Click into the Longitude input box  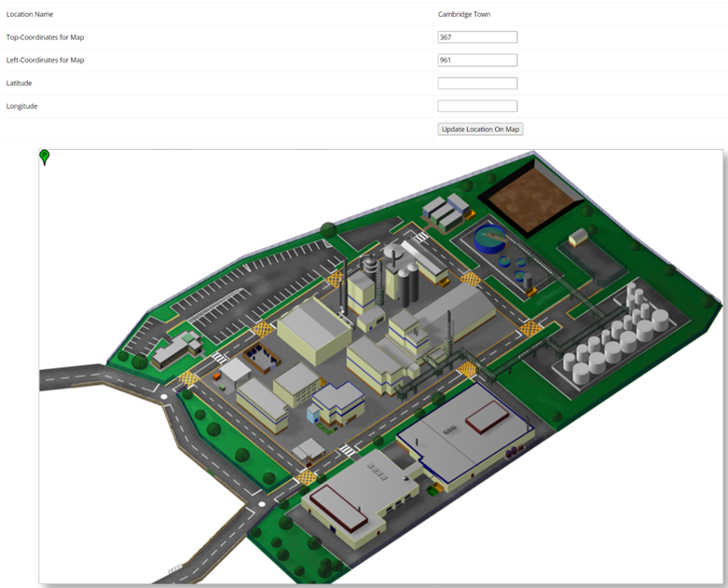pos(477,106)
